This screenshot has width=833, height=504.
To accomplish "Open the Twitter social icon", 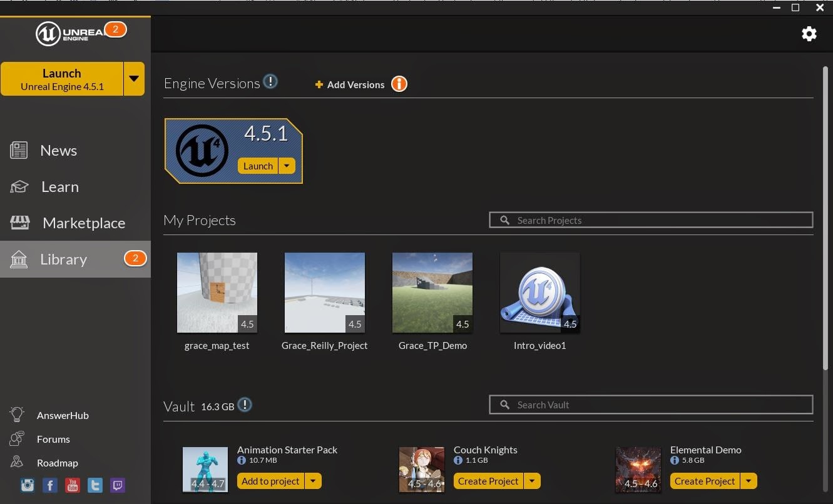I will (95, 485).
